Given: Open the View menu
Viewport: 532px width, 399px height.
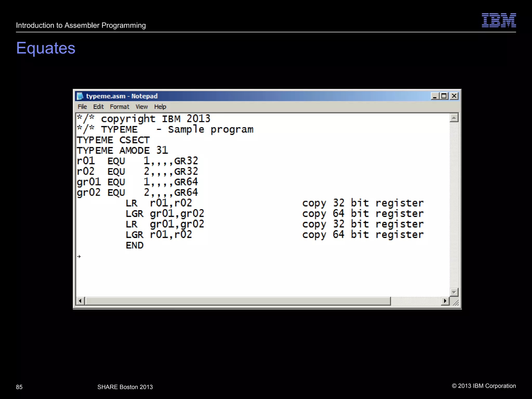Looking at the screenshot, I should (142, 107).
